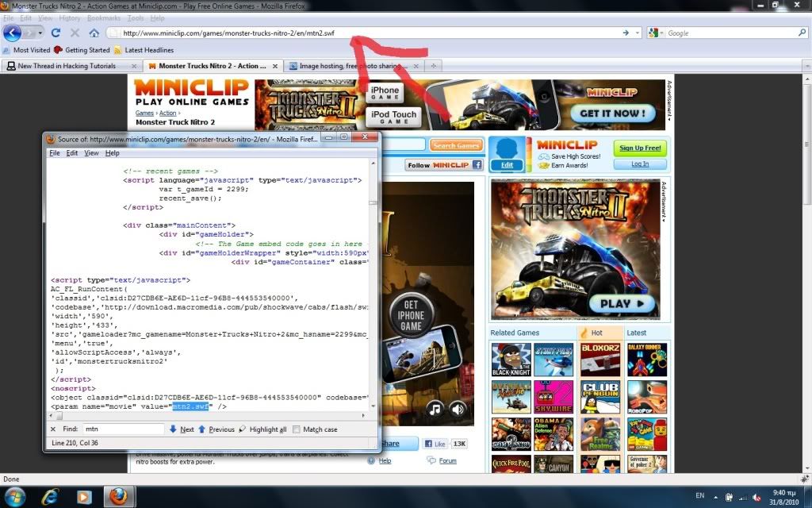Click GET IT NOW banner button
Screen dimensions: 812x508
[x=612, y=113]
